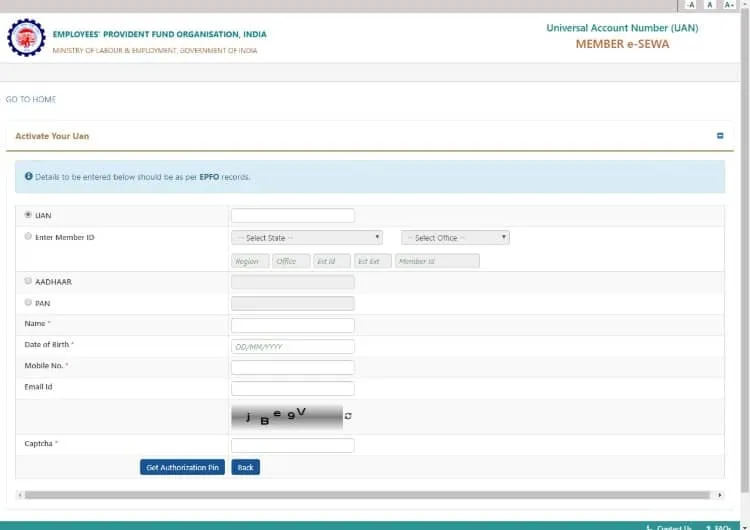Click the MEMBER e-SEWA heading

pos(622,44)
